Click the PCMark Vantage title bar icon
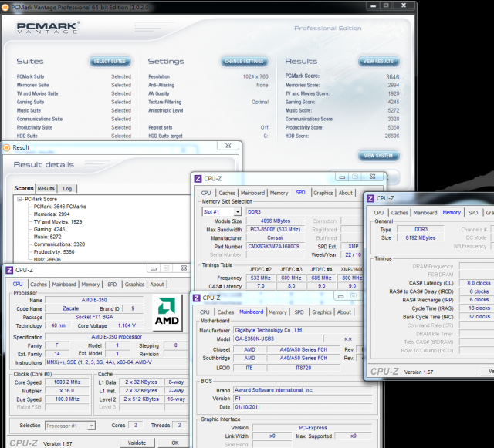 (x=5, y=7)
